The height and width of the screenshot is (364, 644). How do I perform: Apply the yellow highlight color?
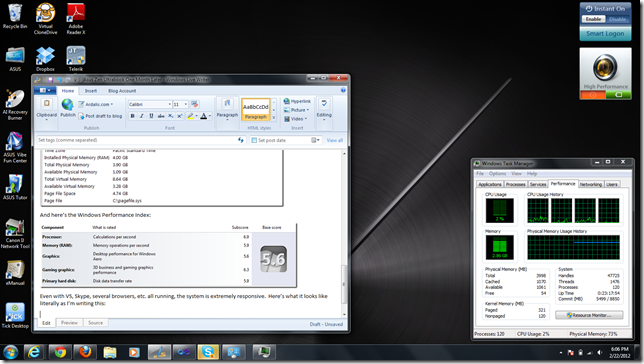point(190,116)
